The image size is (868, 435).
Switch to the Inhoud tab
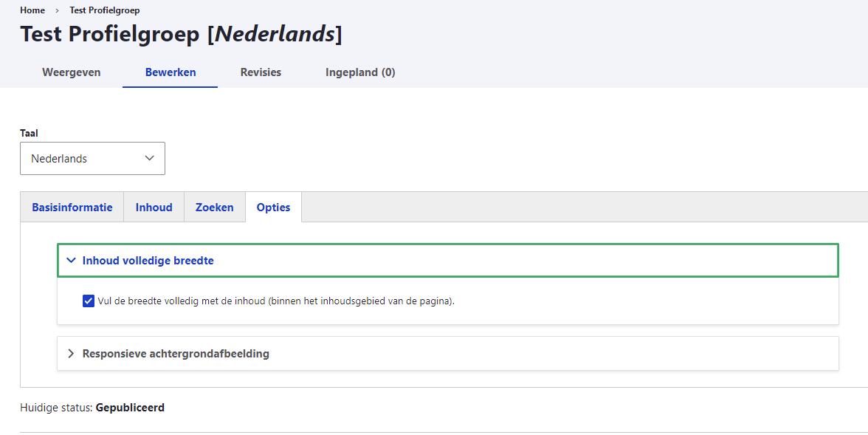pyautogui.click(x=154, y=208)
